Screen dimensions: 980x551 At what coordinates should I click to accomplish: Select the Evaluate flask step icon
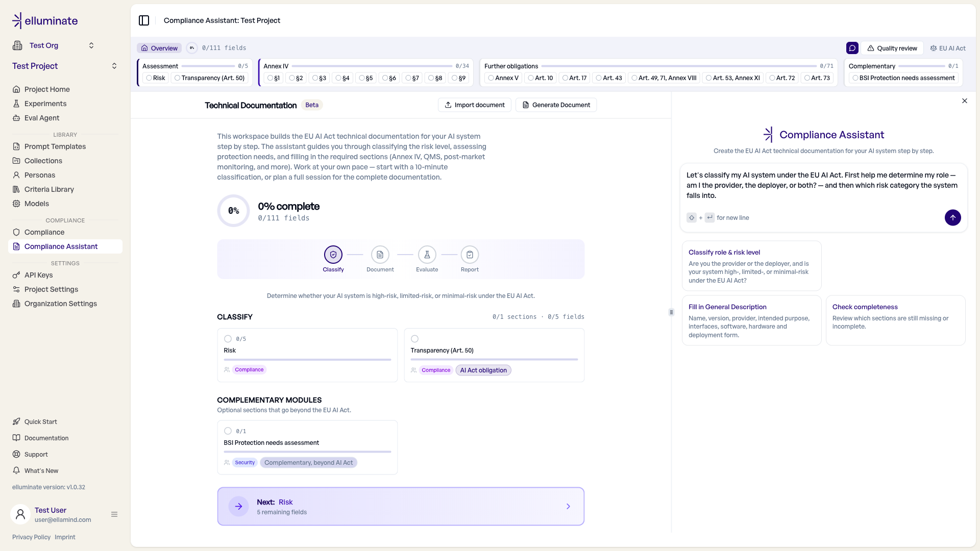tap(427, 255)
